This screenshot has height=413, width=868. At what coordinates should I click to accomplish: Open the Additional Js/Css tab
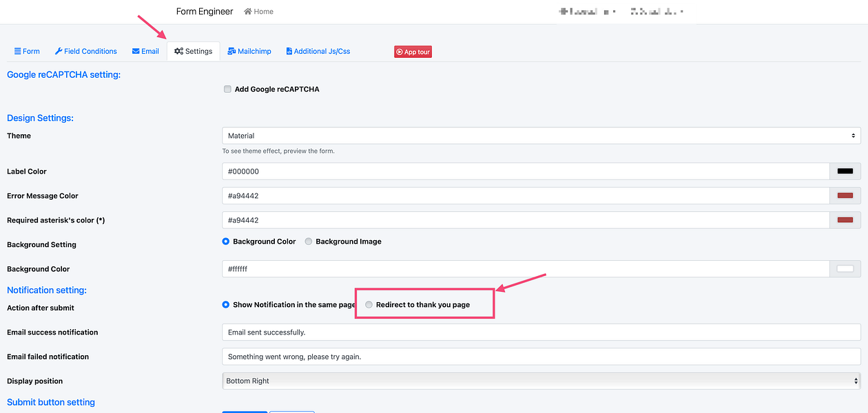coord(318,52)
